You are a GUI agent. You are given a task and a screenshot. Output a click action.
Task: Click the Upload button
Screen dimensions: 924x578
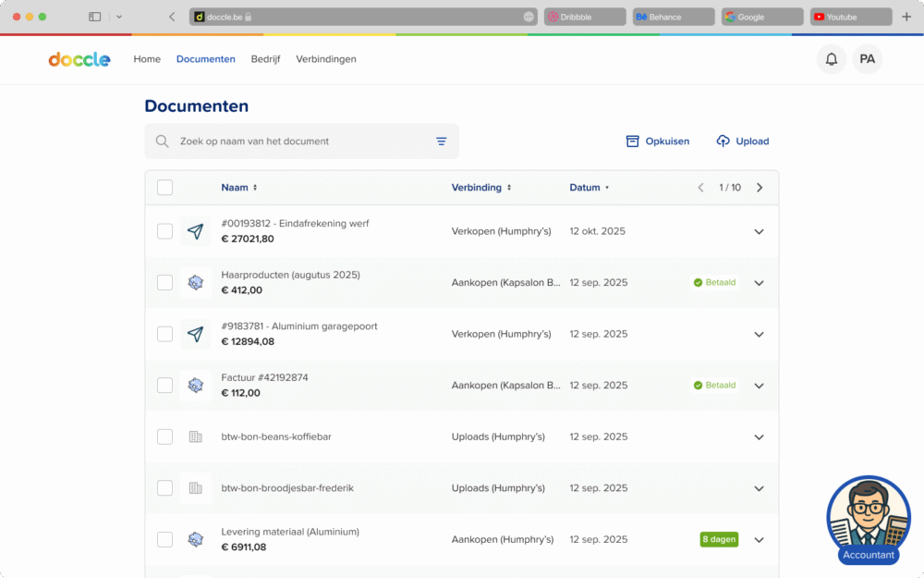(743, 141)
